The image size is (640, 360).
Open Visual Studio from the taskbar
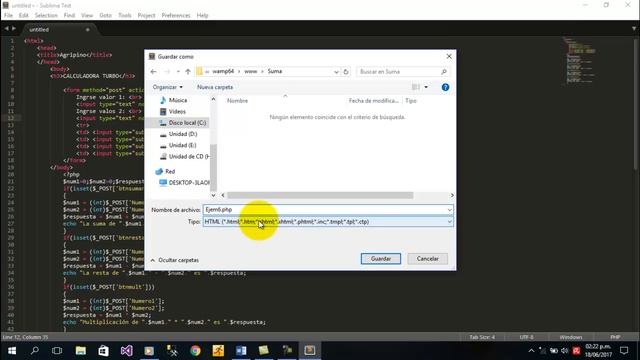click(x=126, y=351)
